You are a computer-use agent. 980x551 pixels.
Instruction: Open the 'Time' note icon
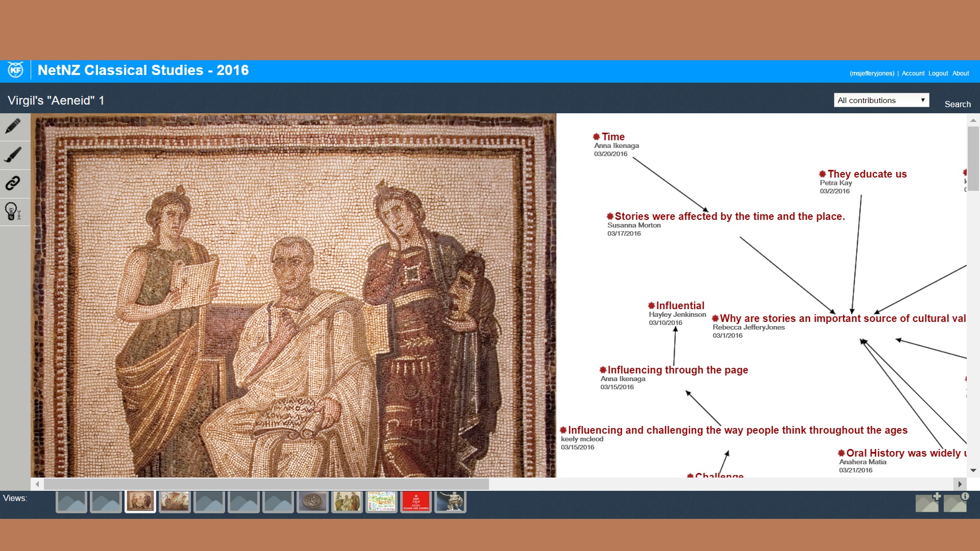[x=596, y=137]
